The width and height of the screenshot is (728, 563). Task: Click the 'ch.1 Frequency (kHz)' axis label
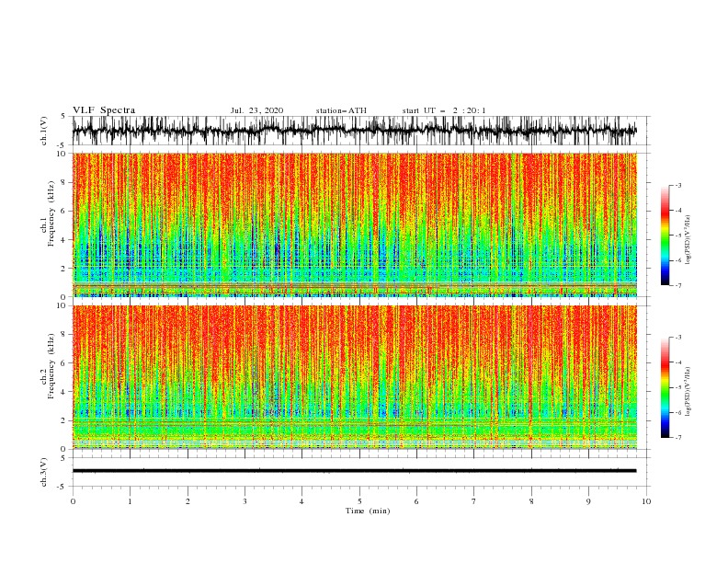tap(48, 213)
